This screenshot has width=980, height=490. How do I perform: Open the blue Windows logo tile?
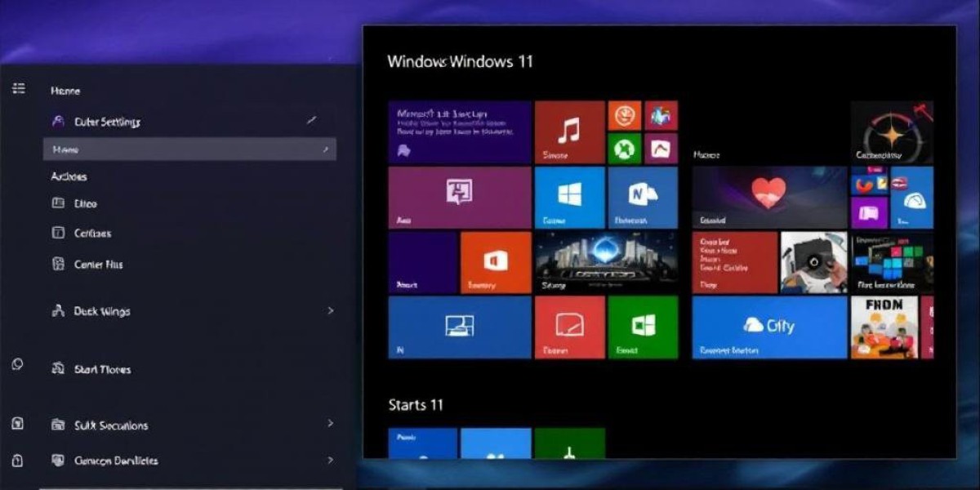[569, 197]
